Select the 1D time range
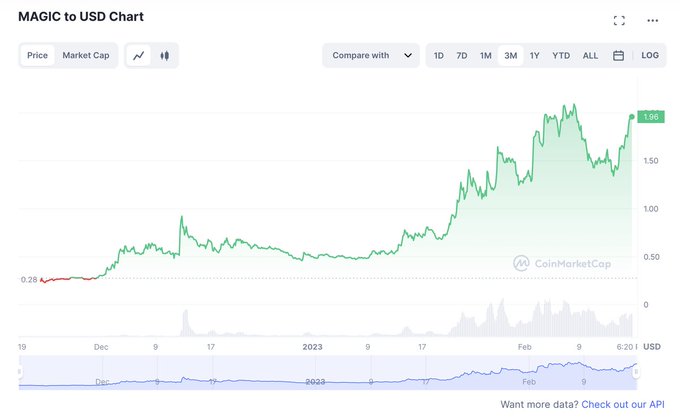This screenshot has height=419, width=680. pos(439,56)
